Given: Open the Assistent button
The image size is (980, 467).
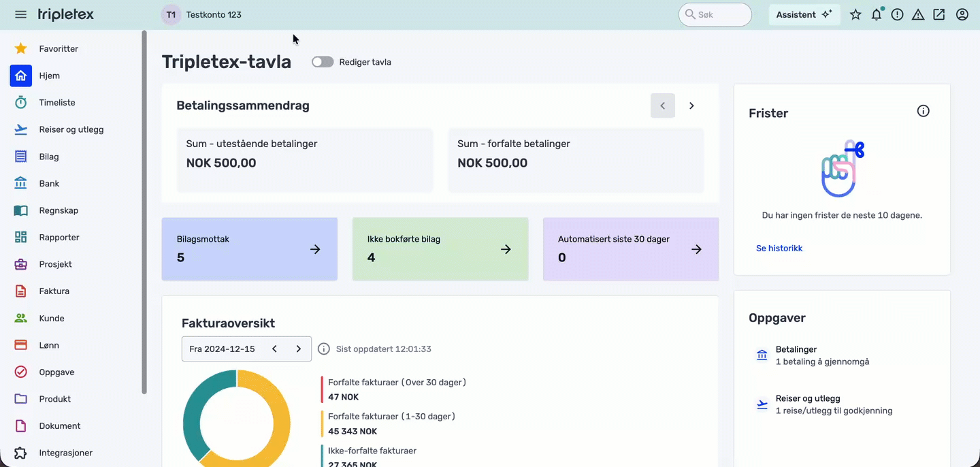Looking at the screenshot, I should point(804,14).
